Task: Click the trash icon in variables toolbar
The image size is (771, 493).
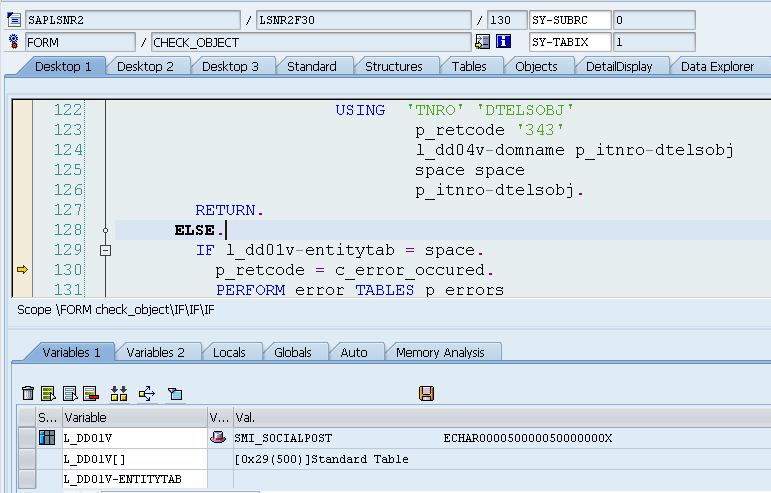Action: point(28,394)
